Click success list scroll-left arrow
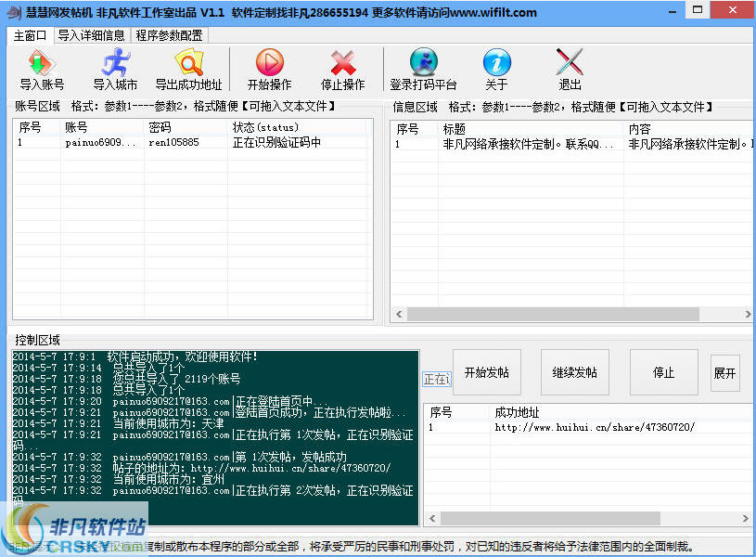The image size is (756, 557). click(x=432, y=518)
